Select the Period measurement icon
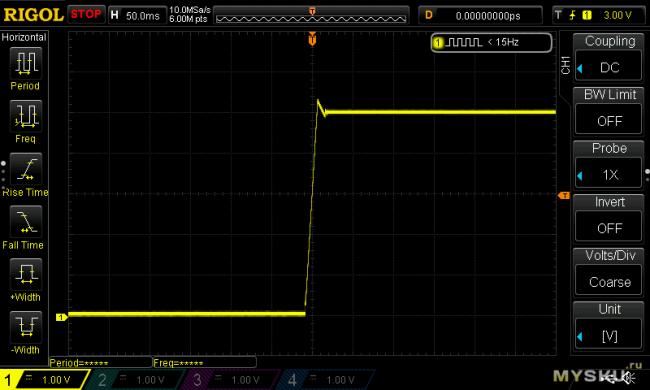This screenshot has height=390, width=650. (x=26, y=63)
